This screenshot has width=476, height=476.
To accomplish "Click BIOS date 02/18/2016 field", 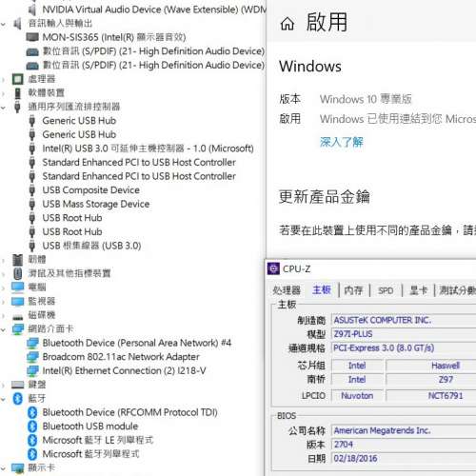I will [404, 459].
